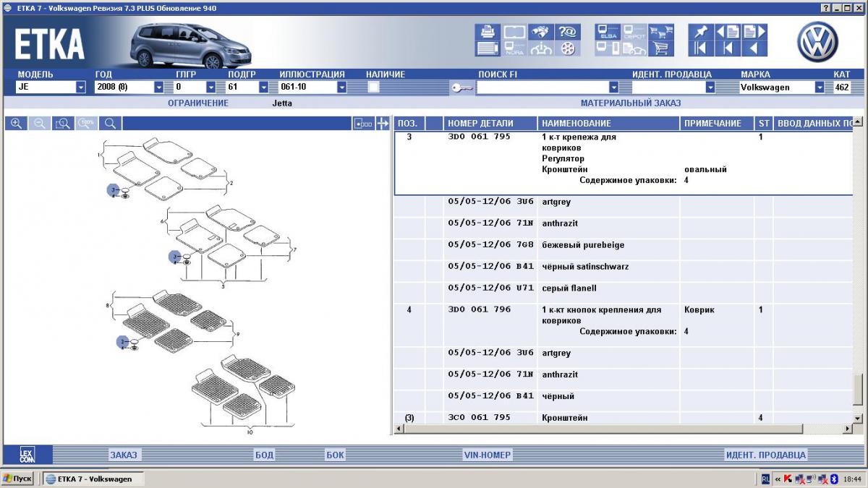Viewport: 868px width, 488px height.
Task: Click the Volkswagen logo
Action: [817, 41]
